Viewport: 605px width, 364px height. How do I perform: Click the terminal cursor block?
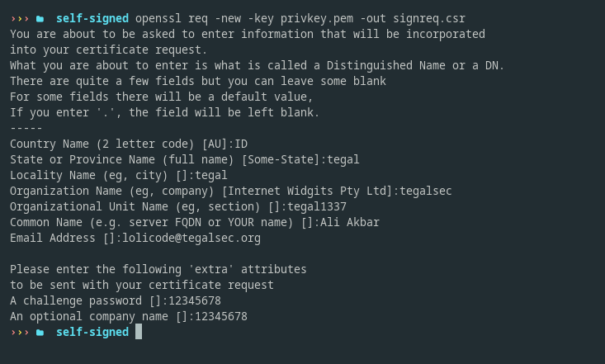[x=139, y=332]
